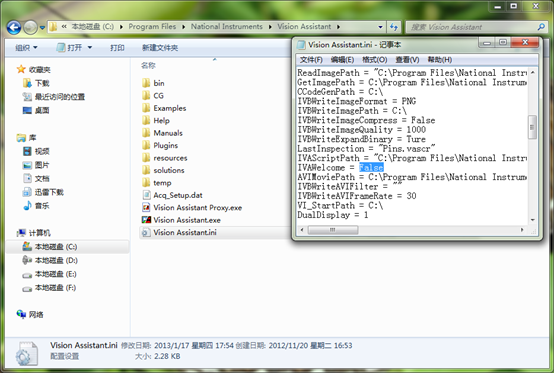Select the resources folder icon
This screenshot has height=373, width=554.
146,158
